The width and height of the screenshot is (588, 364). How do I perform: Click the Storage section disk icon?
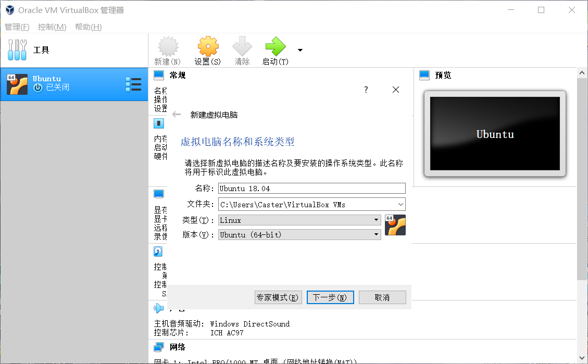(158, 252)
